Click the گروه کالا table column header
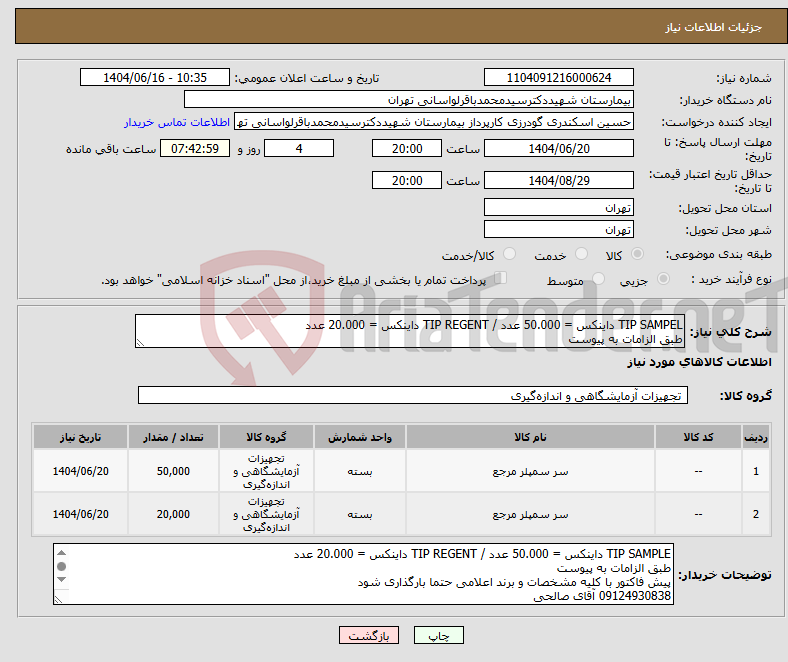The height and width of the screenshot is (662, 788). coord(266,437)
